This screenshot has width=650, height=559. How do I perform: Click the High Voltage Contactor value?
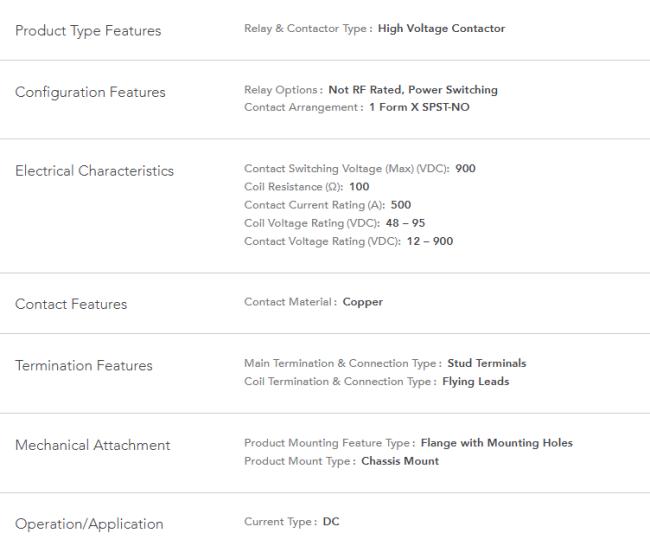441,29
